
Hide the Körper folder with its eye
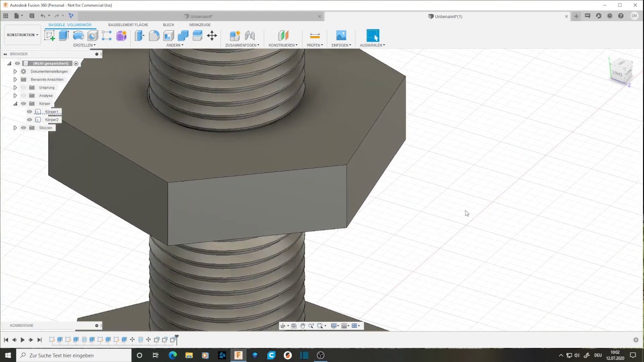coord(23,104)
